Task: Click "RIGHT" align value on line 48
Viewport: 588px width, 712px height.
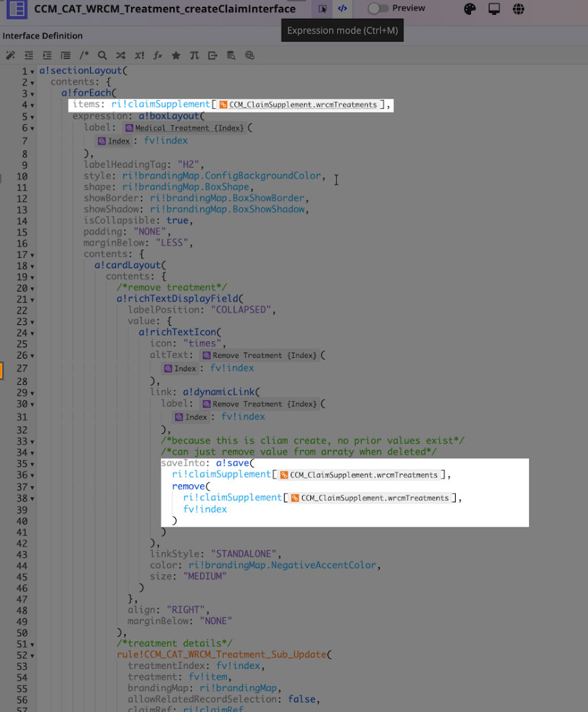Action: pos(185,610)
